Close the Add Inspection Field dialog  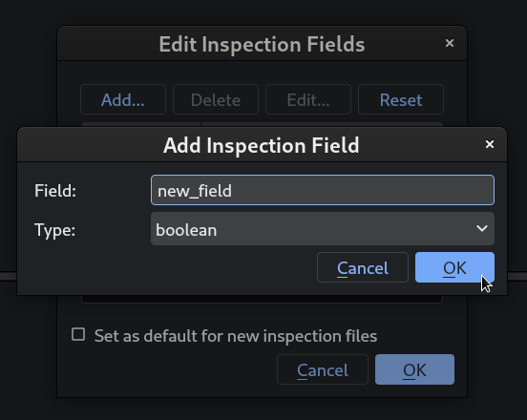(x=490, y=144)
